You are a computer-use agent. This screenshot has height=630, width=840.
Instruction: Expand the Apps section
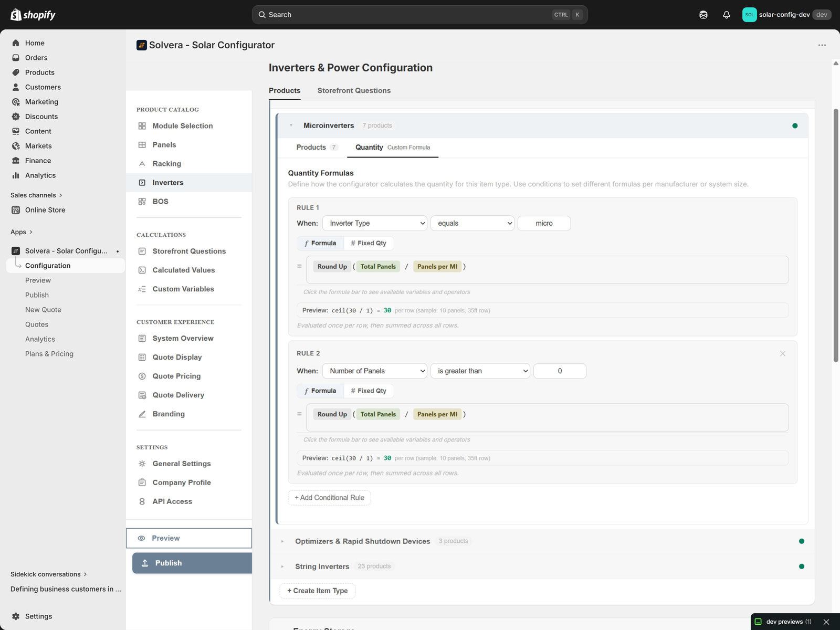[x=22, y=232]
